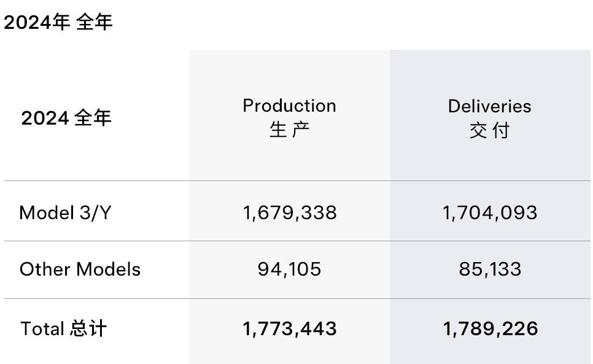This screenshot has width=593, height=364.
Task: Click 全年 in the top page title
Action: (x=95, y=23)
